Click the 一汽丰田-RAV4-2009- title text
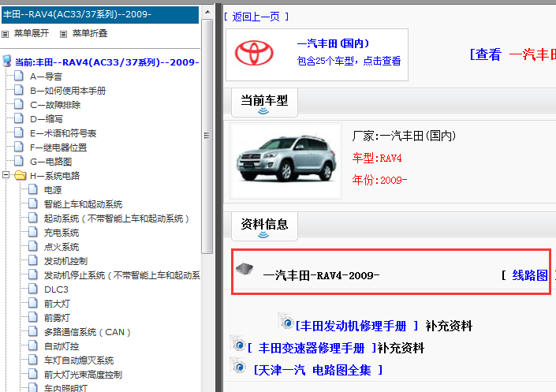556x392 pixels. click(321, 275)
